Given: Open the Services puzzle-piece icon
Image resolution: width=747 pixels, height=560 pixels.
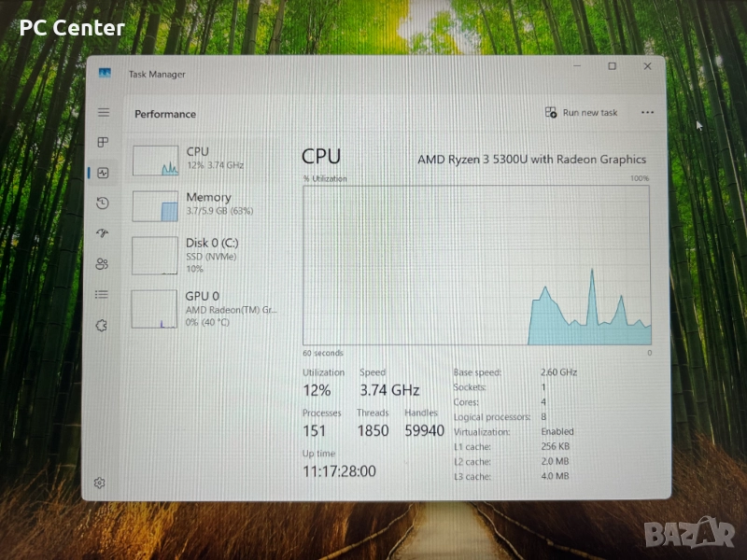Looking at the screenshot, I should tap(102, 326).
